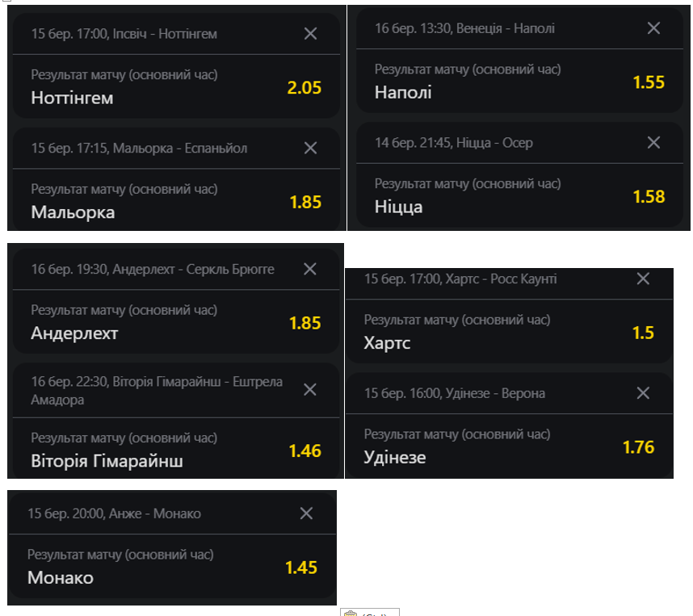This screenshot has width=693, height=616.
Task: Open the Мальорка selection
Action: pyautogui.click(x=73, y=212)
